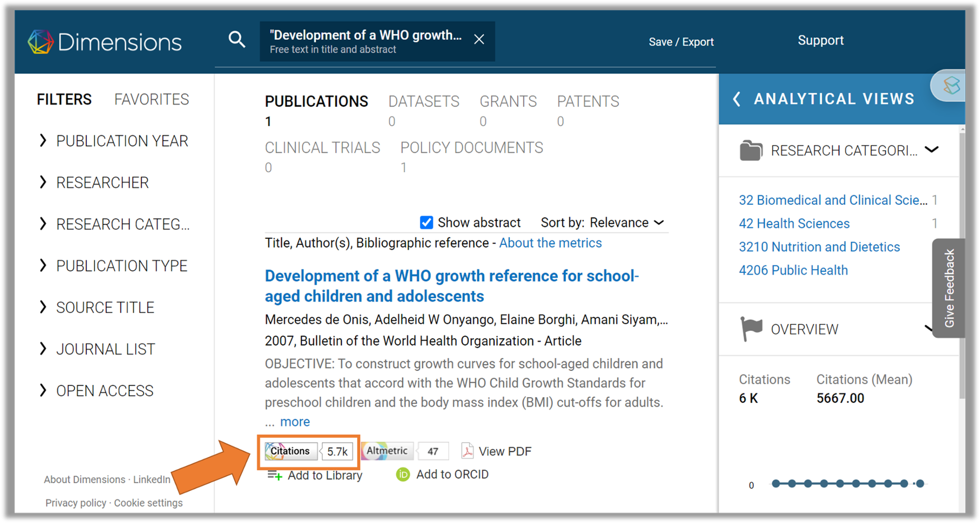Select the Datasets tab
Viewport: 980px width, 523px height.
[423, 110]
